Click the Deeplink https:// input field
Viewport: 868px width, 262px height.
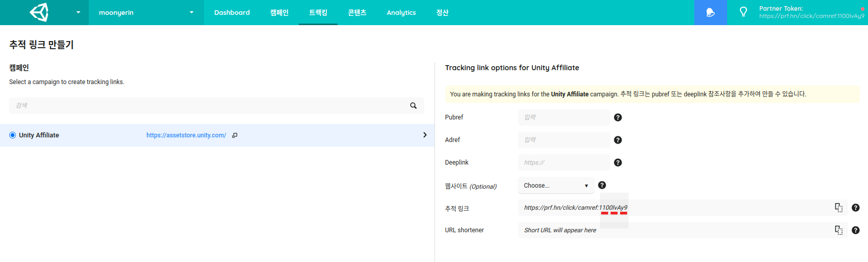click(564, 163)
